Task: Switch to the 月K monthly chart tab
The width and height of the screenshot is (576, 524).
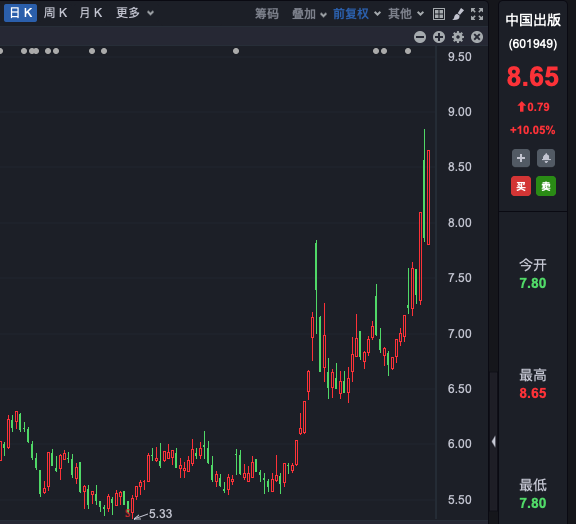Action: coord(91,13)
